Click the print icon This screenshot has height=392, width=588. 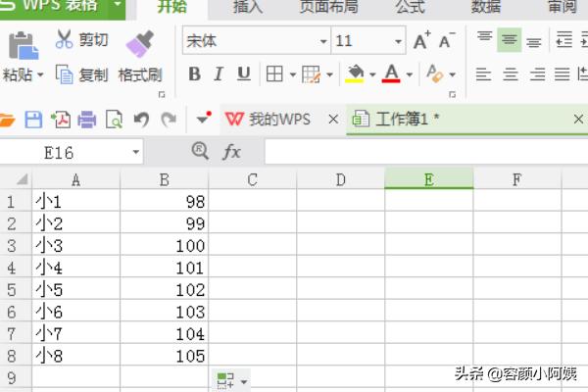tap(87, 120)
